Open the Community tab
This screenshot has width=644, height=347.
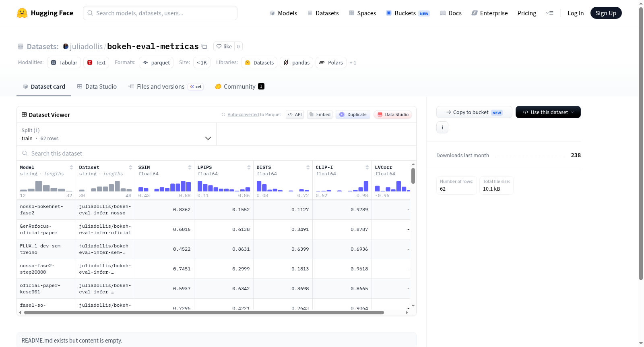click(239, 87)
